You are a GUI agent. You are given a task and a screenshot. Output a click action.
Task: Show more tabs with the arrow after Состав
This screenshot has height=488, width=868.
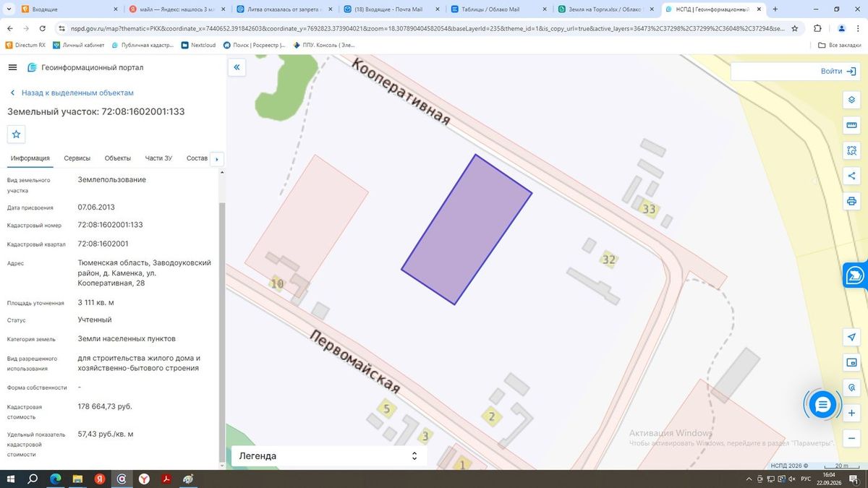click(x=216, y=159)
